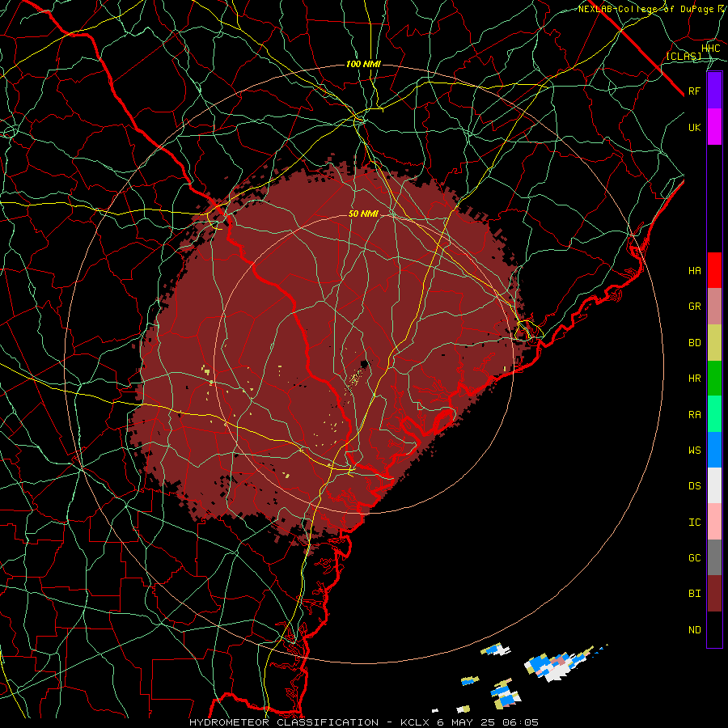Click the GC legend label
728x728 pixels.
click(x=694, y=558)
